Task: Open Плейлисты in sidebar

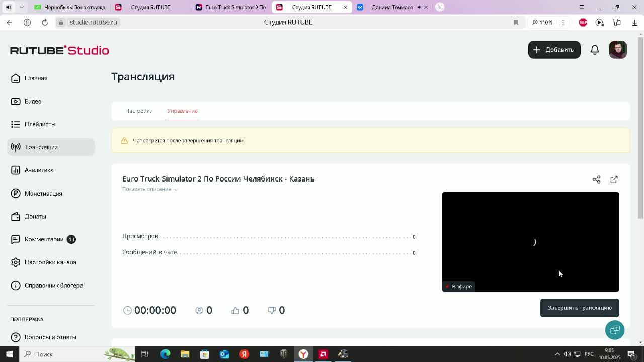Action: click(x=51, y=124)
